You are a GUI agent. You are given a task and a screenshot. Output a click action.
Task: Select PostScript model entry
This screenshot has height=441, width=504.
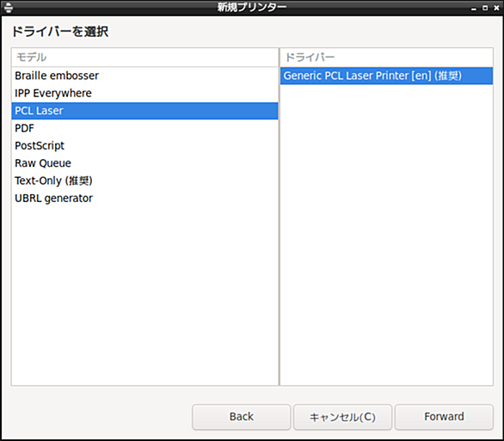click(x=144, y=146)
